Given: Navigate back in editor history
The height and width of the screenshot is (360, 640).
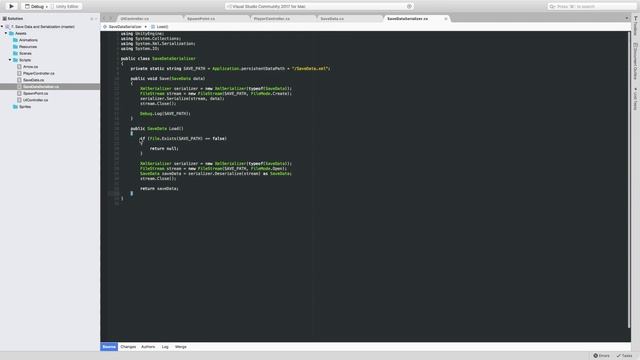Looking at the screenshot, I should (x=104, y=18).
